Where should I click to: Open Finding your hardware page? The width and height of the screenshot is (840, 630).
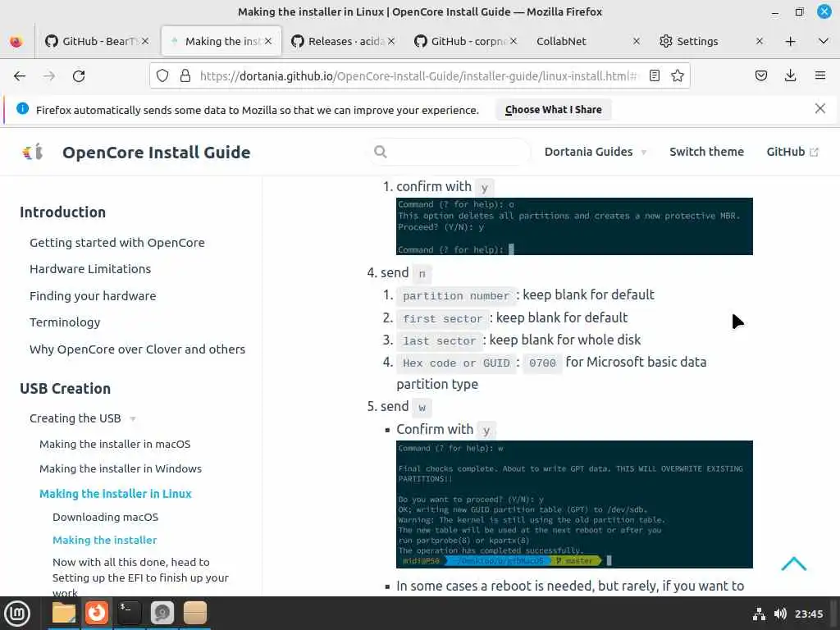93,295
